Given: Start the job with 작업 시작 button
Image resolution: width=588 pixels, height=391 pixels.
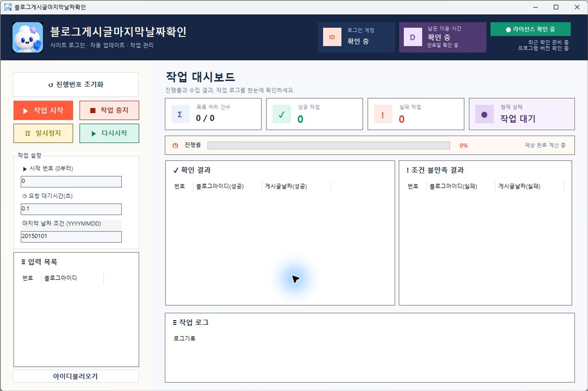Looking at the screenshot, I should click(43, 110).
